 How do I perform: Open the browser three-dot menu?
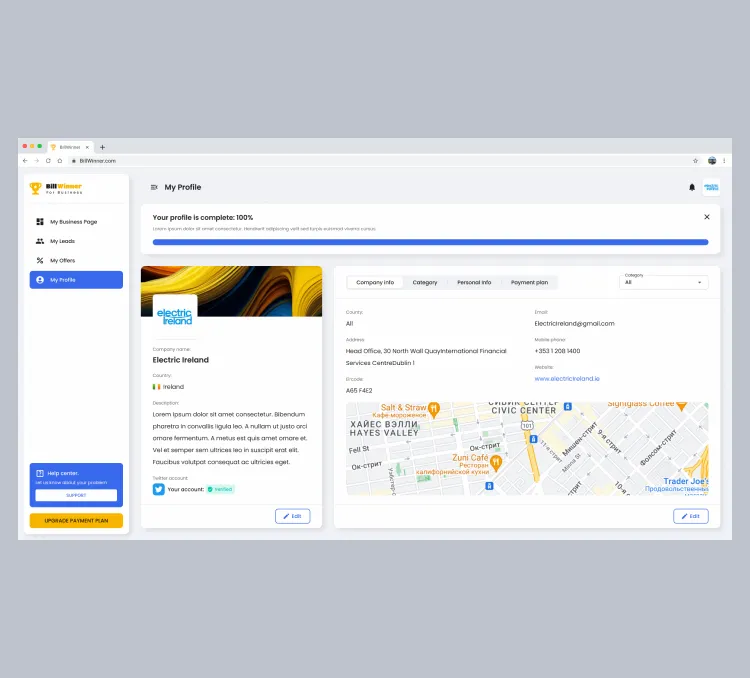tap(724, 160)
